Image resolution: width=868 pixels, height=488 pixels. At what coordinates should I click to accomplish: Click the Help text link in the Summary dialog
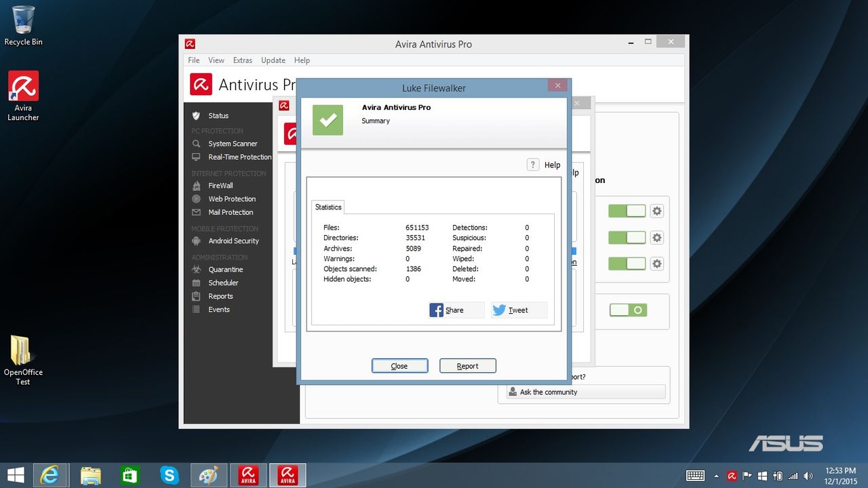552,165
